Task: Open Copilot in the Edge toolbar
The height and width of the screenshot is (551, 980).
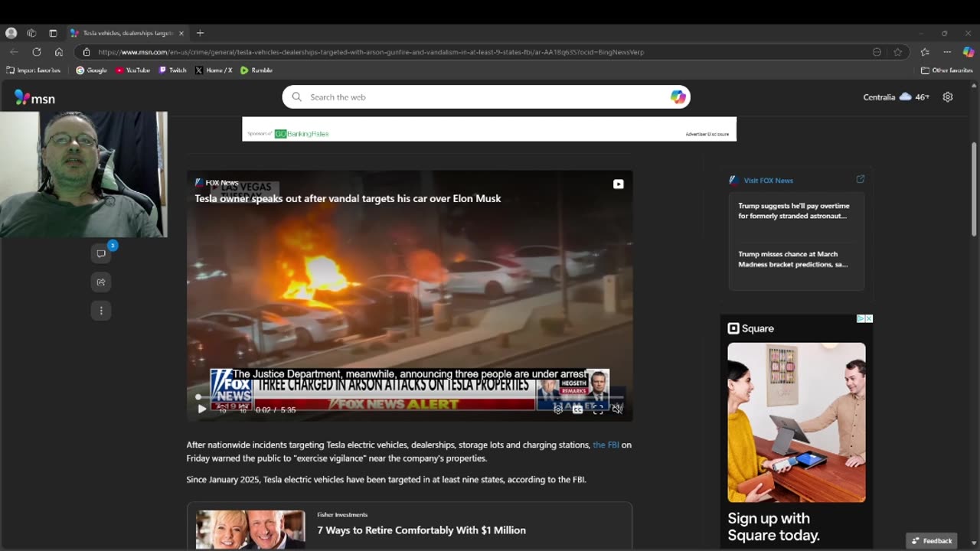Action: pyautogui.click(x=968, y=52)
